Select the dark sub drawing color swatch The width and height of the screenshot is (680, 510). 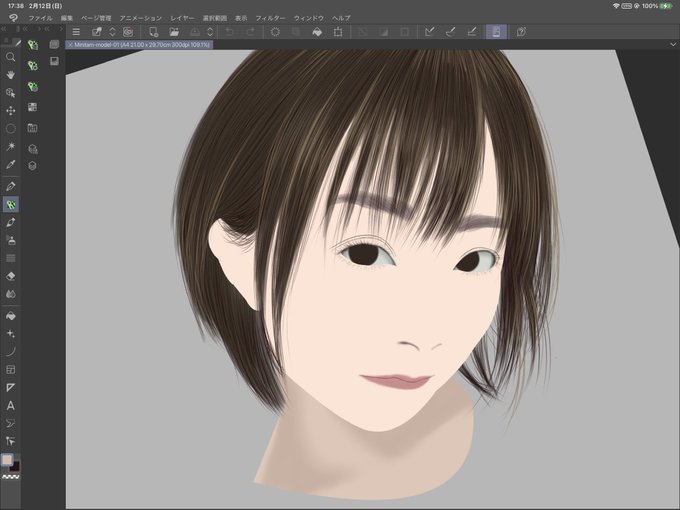15,467
